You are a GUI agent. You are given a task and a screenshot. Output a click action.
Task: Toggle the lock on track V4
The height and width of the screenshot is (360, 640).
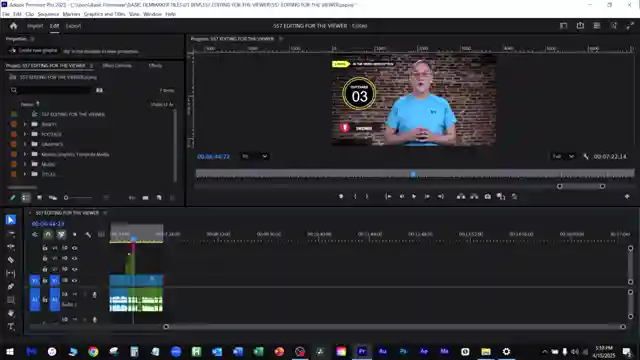click(45, 248)
